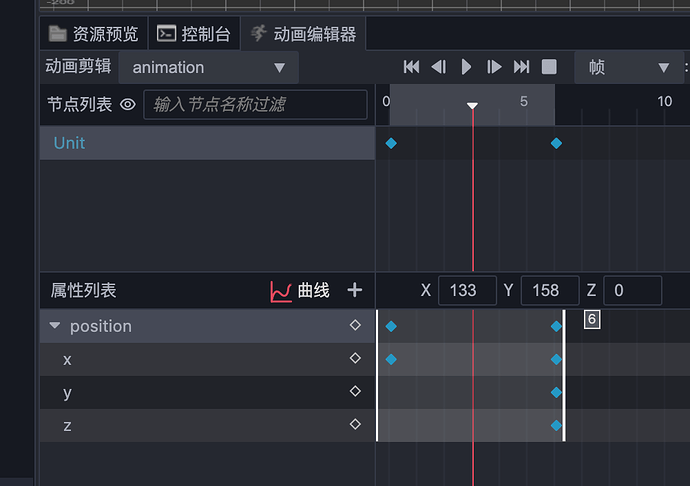Add keyframe diamond on z property
This screenshot has height=486, width=690.
tap(355, 424)
